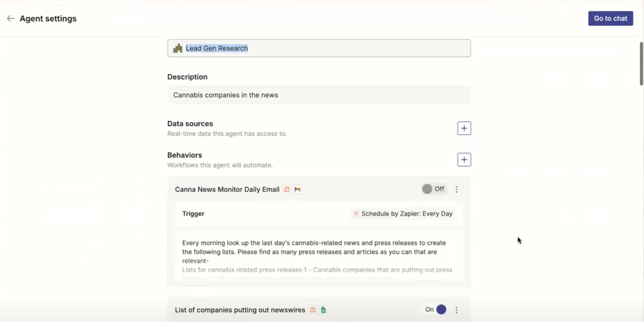Open List of companies putting out newswires behavior
The image size is (644, 322).
coord(240,310)
